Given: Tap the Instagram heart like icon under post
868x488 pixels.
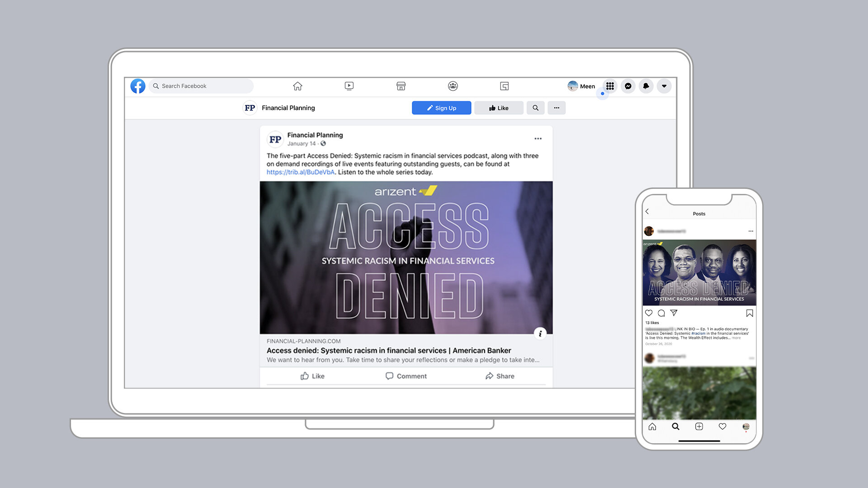Looking at the screenshot, I should point(649,313).
